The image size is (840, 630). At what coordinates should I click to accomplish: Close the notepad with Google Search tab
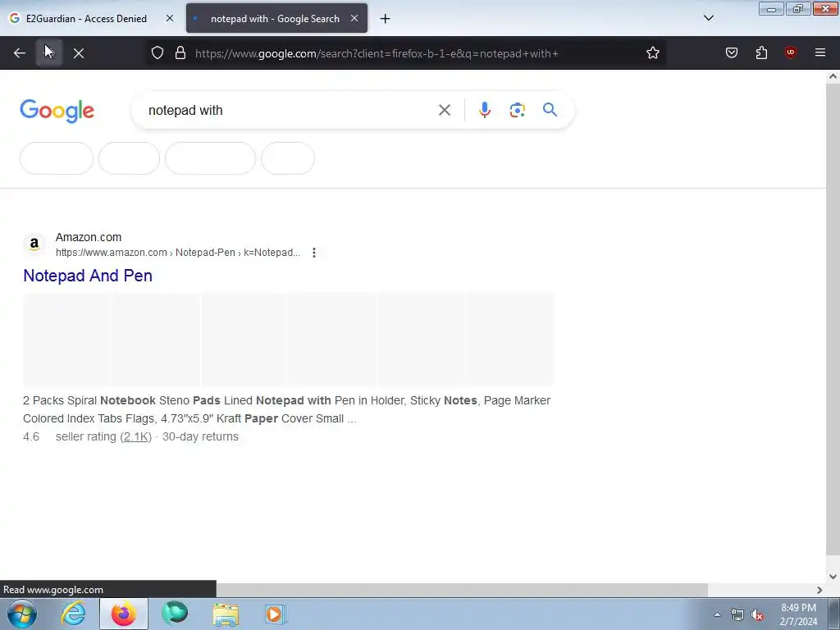(354, 18)
